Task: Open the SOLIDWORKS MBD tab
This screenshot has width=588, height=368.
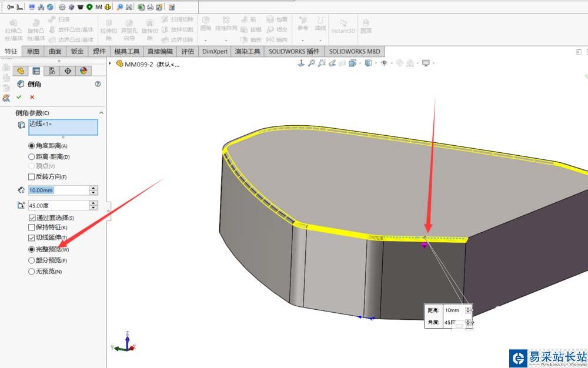Action: [355, 51]
